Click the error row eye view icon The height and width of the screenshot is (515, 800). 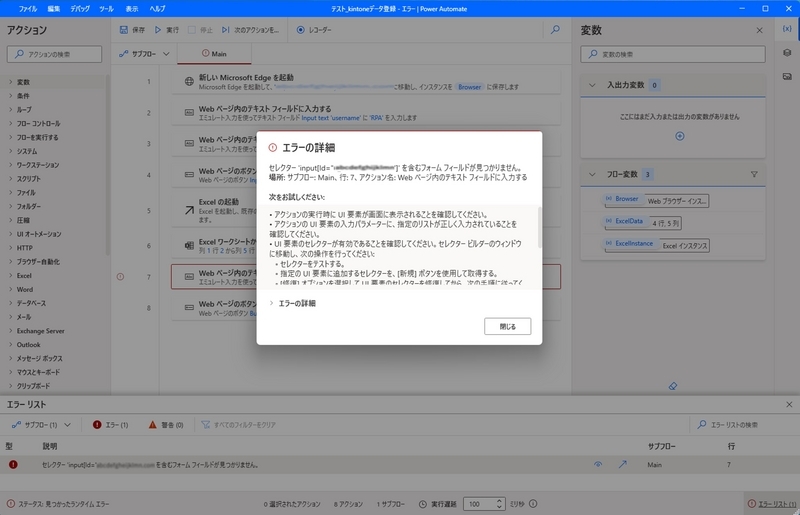(x=598, y=464)
